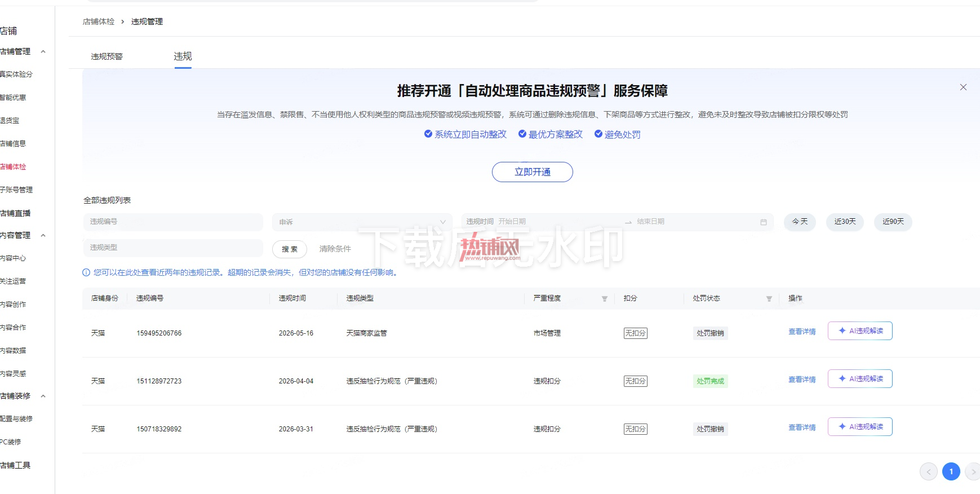Switch to the 违规预警 tab
980x494 pixels.
[107, 56]
